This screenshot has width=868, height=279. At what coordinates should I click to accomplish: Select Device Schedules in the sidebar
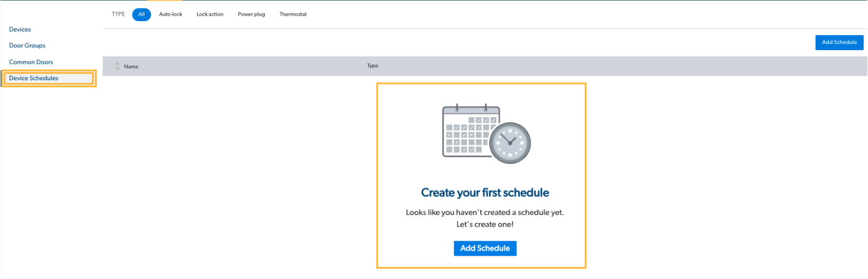(x=48, y=78)
